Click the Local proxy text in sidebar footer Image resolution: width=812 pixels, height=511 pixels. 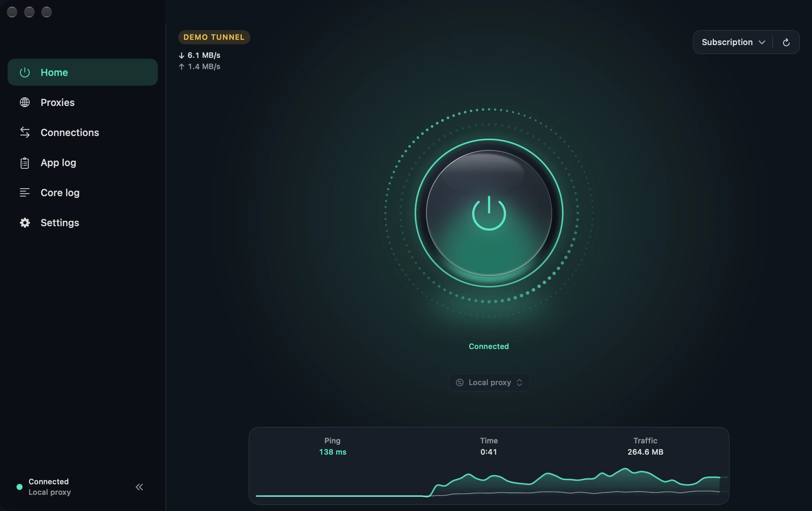(x=50, y=492)
